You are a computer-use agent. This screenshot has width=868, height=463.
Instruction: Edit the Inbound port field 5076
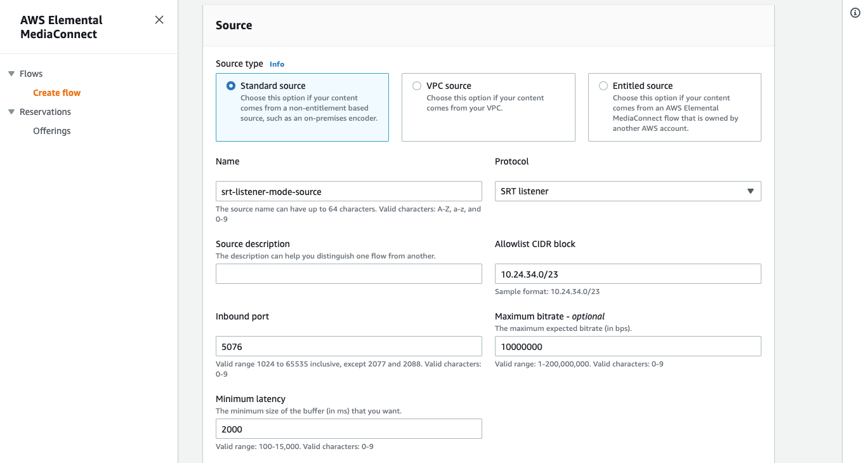coord(349,346)
